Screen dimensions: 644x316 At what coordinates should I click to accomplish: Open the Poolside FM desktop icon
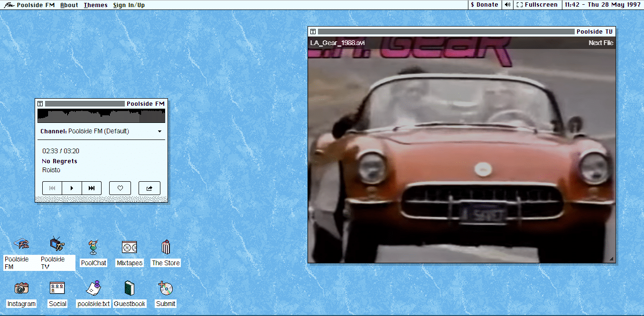21,245
